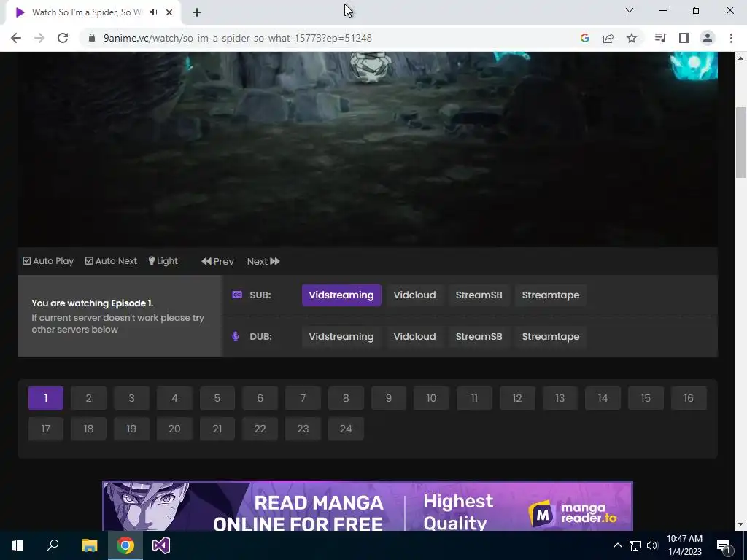Open Windows taskbar search
The width and height of the screenshot is (747, 560).
click(53, 545)
